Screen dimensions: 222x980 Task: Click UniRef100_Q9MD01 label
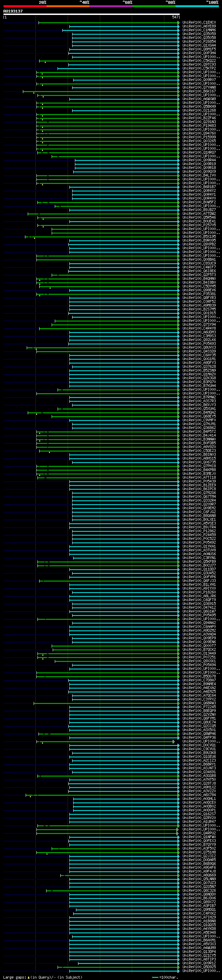199,910
